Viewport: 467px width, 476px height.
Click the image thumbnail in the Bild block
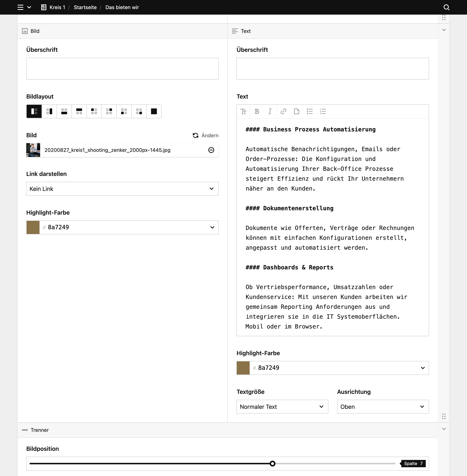33,150
